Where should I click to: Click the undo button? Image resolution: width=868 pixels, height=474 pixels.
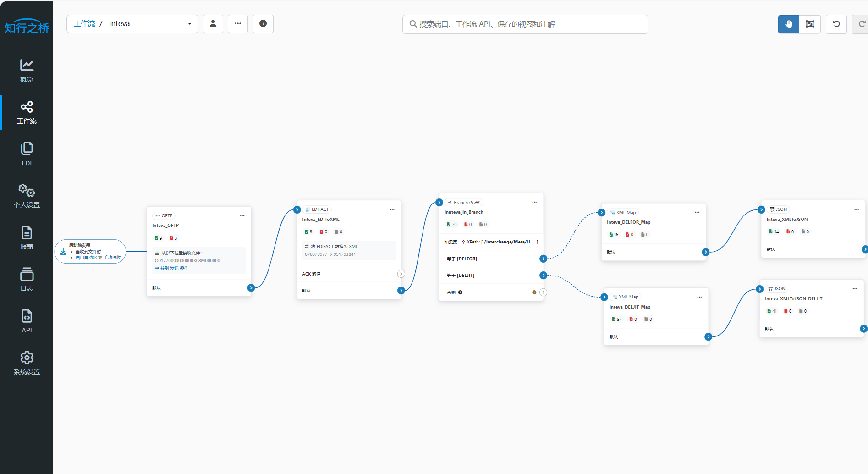(836, 24)
